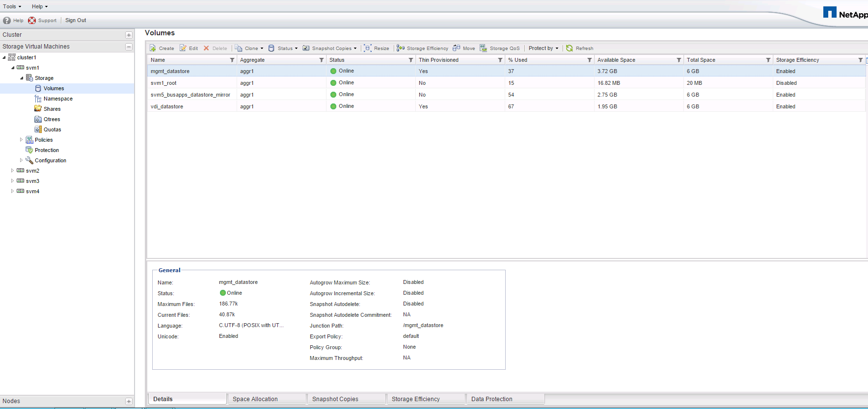Select Protection in the navigation tree
Image resolution: width=868 pixels, height=409 pixels.
[x=47, y=150]
